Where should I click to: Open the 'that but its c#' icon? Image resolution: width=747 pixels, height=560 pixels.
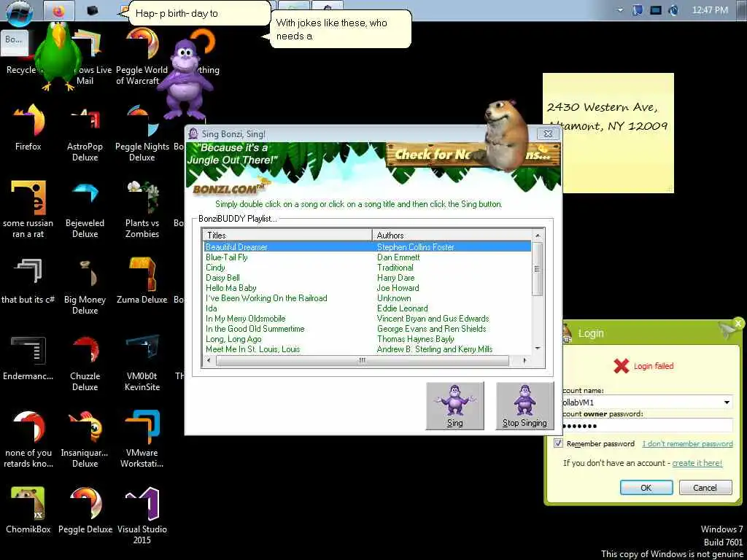point(28,280)
